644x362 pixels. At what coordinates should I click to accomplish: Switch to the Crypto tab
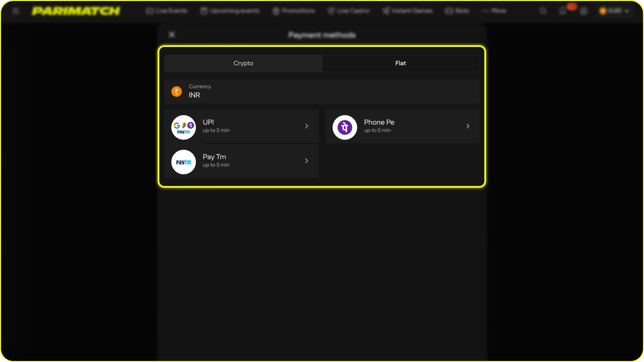point(243,63)
